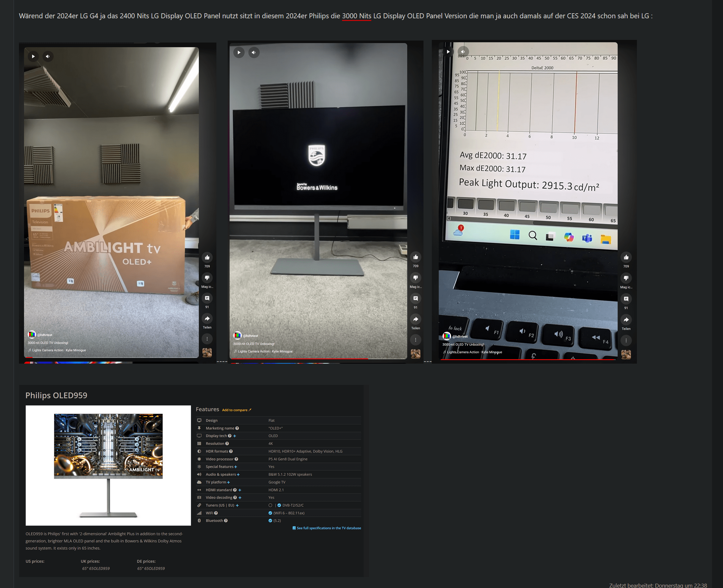Dislike the DeltaE chart video
Image resolution: width=723 pixels, height=588 pixels.
[x=626, y=278]
